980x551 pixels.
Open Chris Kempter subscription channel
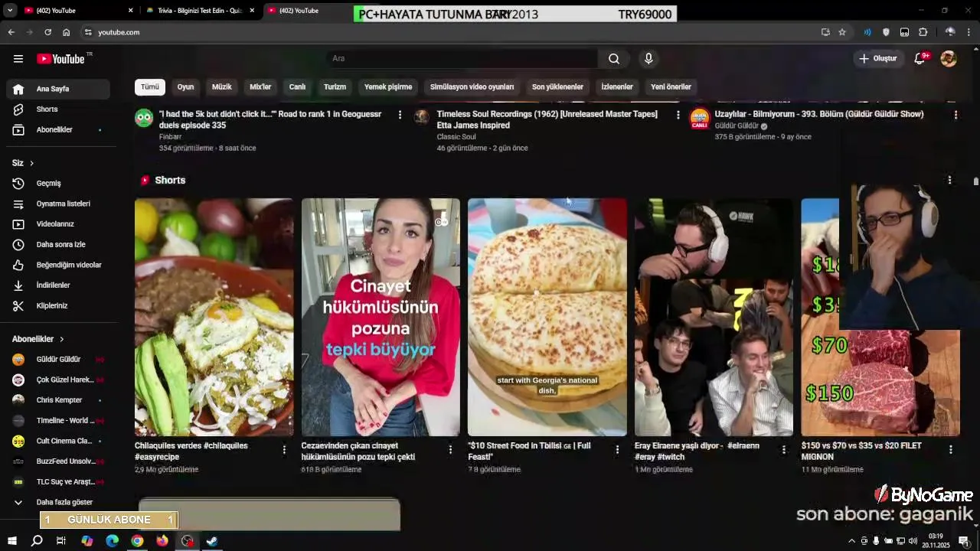(x=58, y=400)
